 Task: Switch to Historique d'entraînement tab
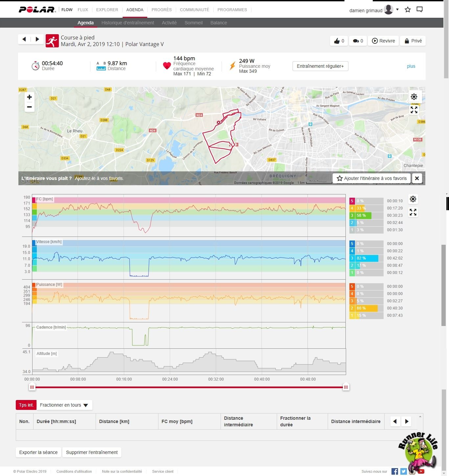click(128, 23)
